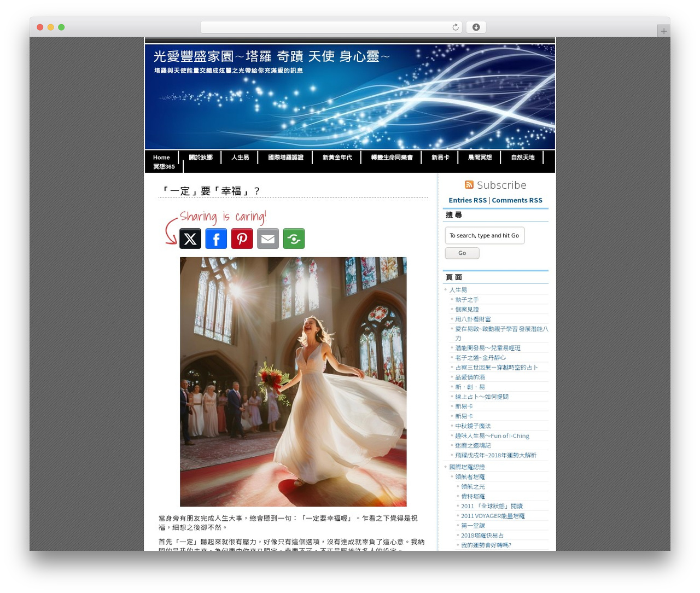The height and width of the screenshot is (593, 700).
Task: Open the 轉變生命同樂會 menu item
Action: click(392, 158)
